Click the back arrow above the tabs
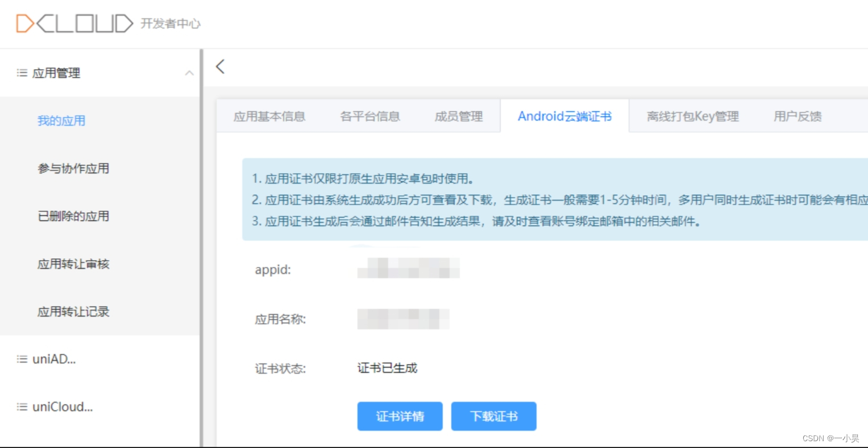 (x=220, y=66)
